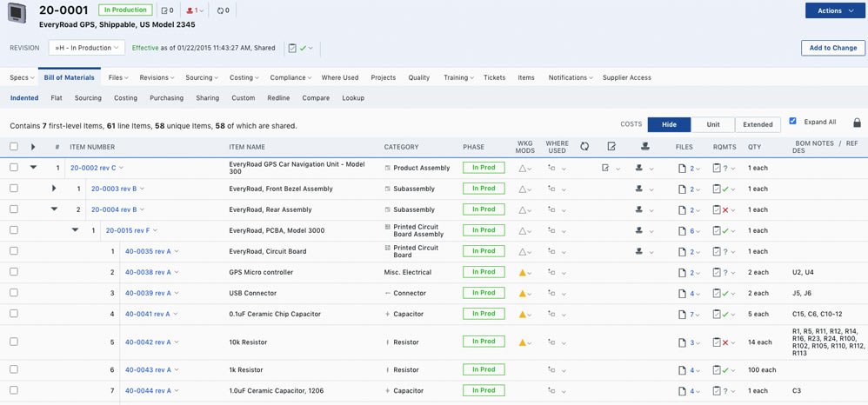The image size is (868, 405).
Task: Collapse the 20-0002 rev C tree row
Action: click(33, 167)
